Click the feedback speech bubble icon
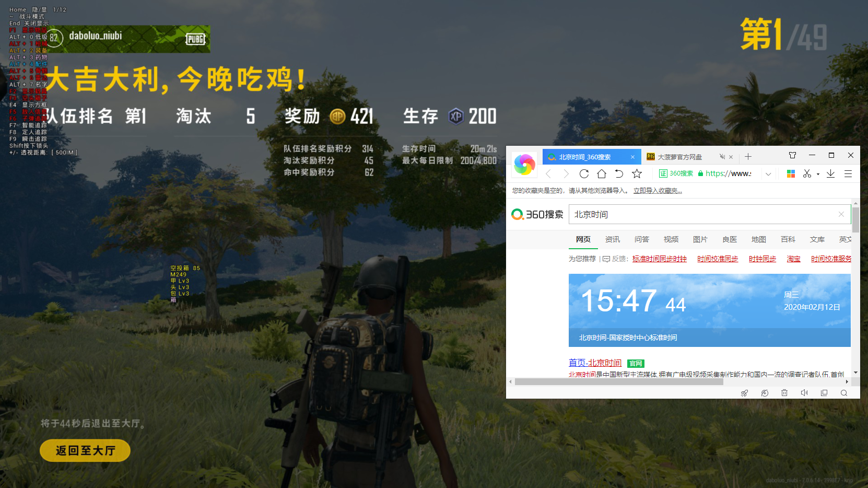The width and height of the screenshot is (868, 488). tap(606, 259)
